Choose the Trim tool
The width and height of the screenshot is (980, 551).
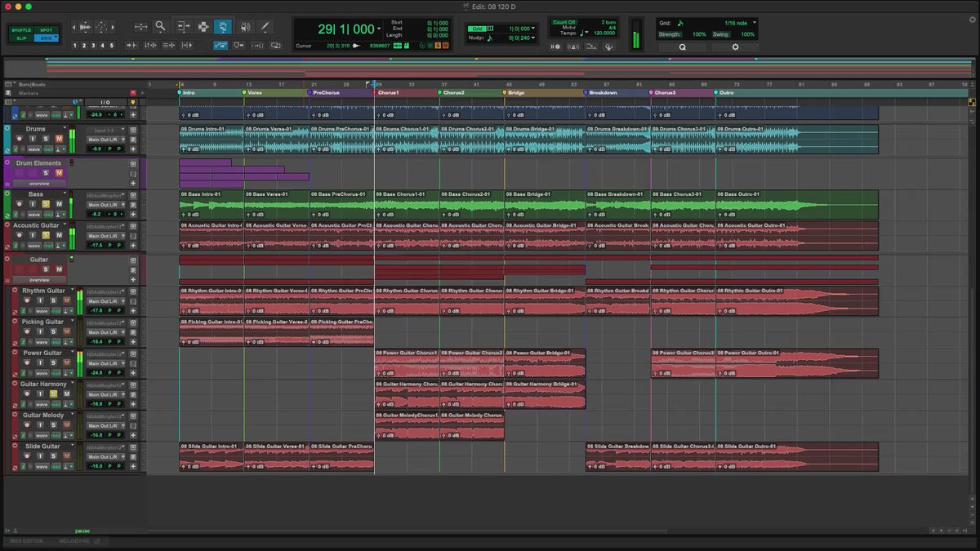pos(182,27)
